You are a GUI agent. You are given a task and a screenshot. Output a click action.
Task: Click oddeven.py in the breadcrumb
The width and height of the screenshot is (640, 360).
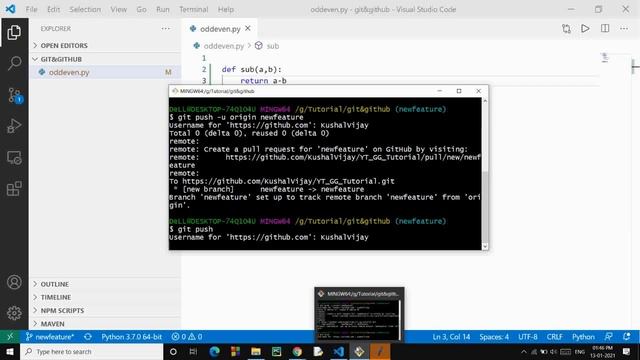coord(224,46)
